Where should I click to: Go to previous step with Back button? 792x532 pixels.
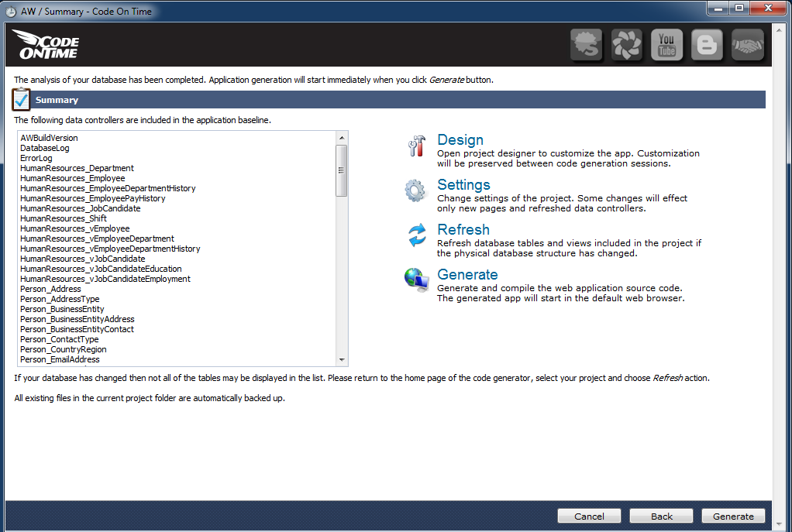(661, 516)
